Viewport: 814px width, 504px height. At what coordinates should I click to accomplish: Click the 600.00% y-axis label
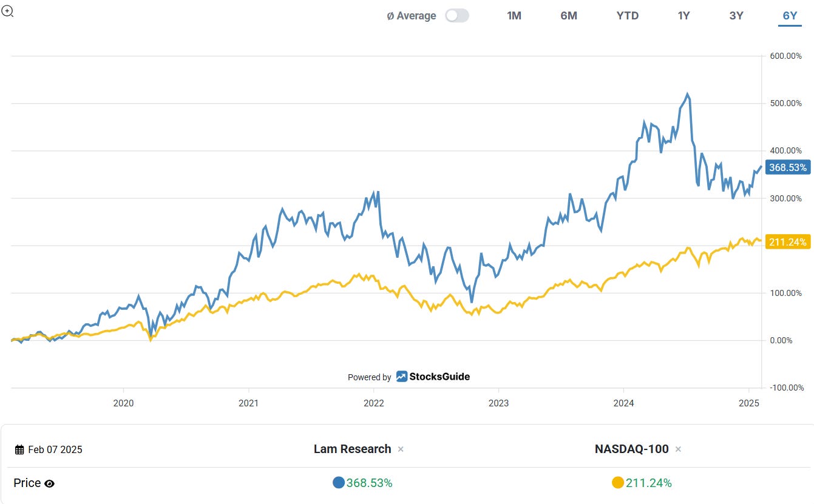(785, 56)
